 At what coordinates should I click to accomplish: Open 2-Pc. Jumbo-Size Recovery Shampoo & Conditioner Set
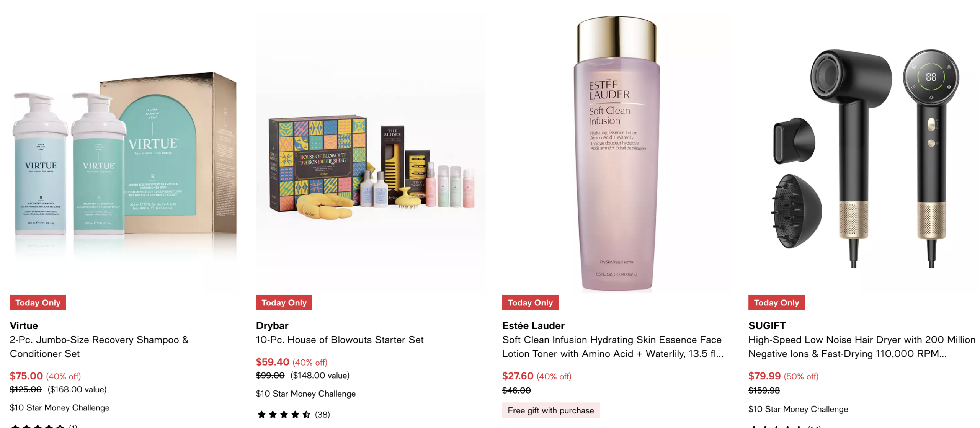(99, 347)
